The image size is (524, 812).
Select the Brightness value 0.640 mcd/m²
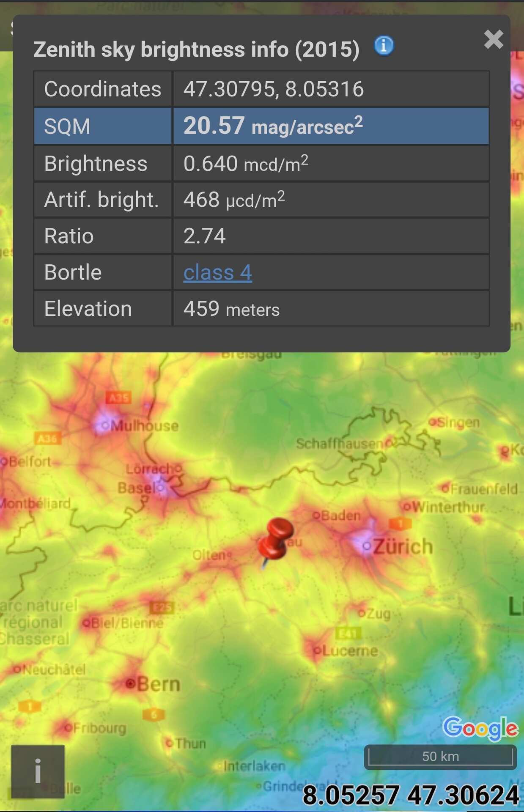coord(246,163)
